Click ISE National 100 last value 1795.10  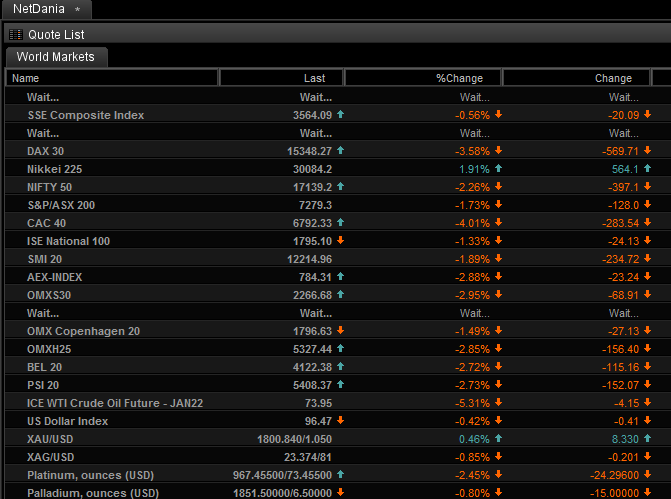[312, 241]
